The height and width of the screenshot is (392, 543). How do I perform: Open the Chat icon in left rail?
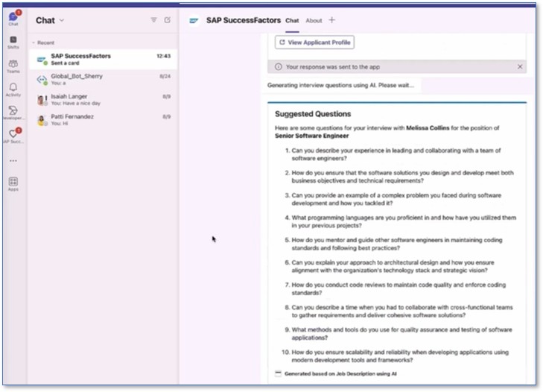point(13,19)
